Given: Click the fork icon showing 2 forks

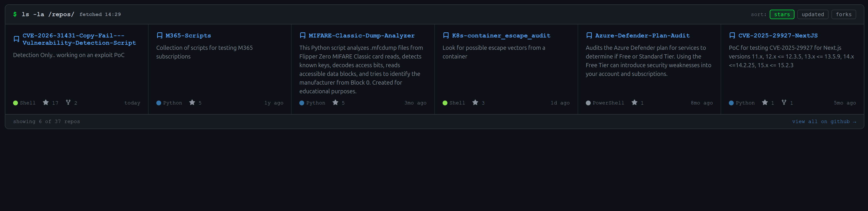Looking at the screenshot, I should (68, 102).
